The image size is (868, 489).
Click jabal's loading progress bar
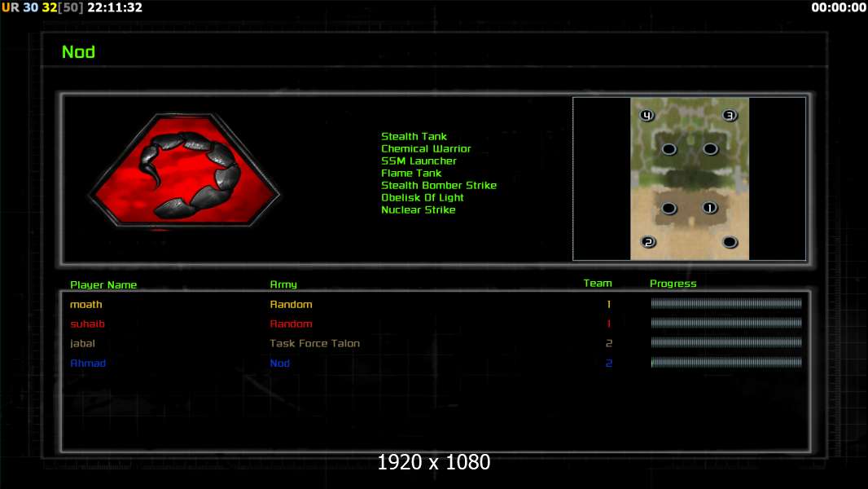point(726,342)
